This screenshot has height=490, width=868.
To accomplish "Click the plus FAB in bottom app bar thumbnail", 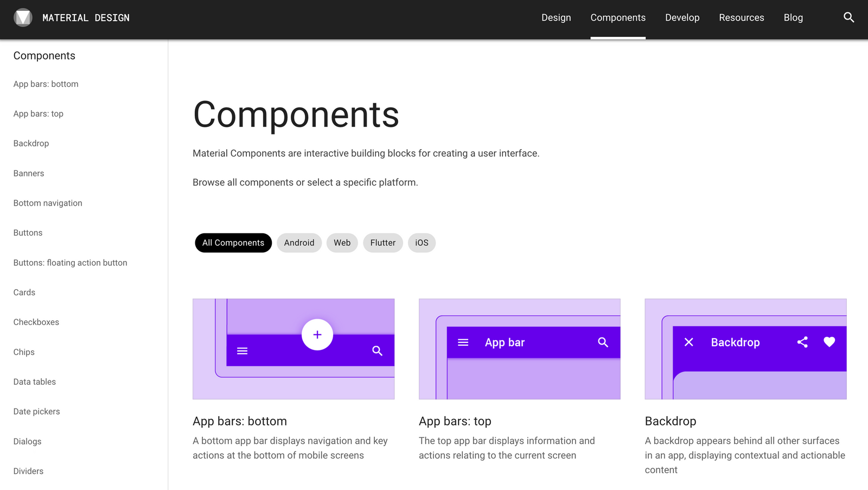I will [317, 334].
